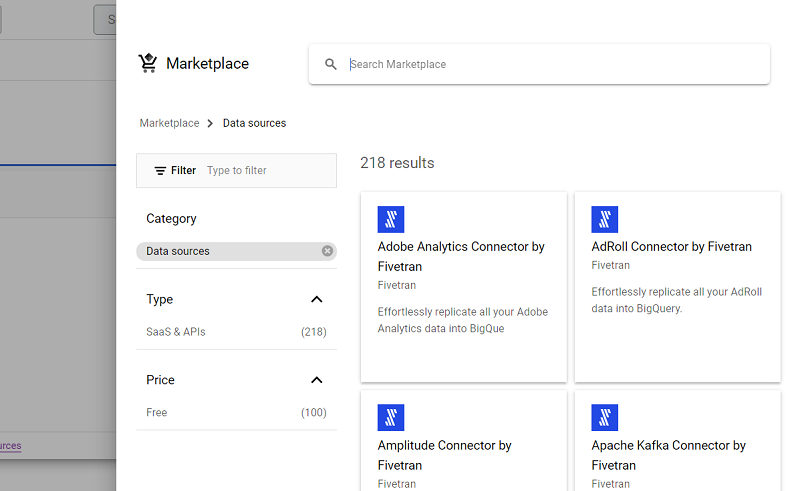Click the Marketplace shopping cart icon
This screenshot has height=491, width=800.
[x=148, y=64]
